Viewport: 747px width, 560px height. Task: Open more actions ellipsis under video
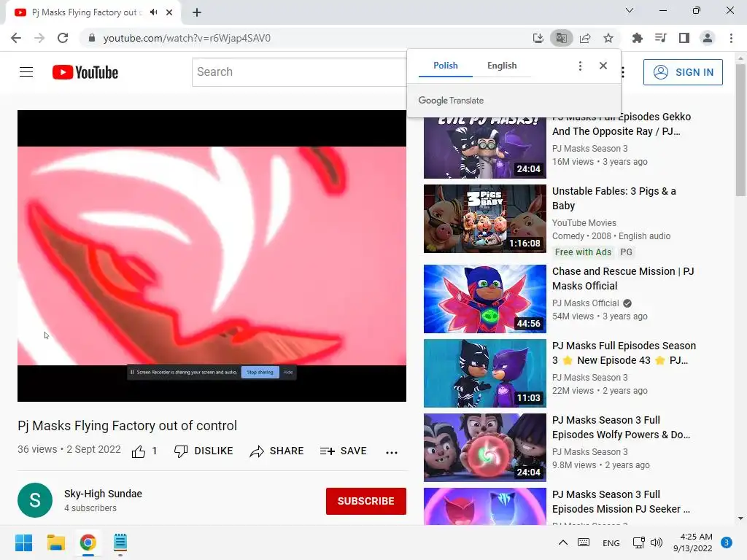point(392,452)
